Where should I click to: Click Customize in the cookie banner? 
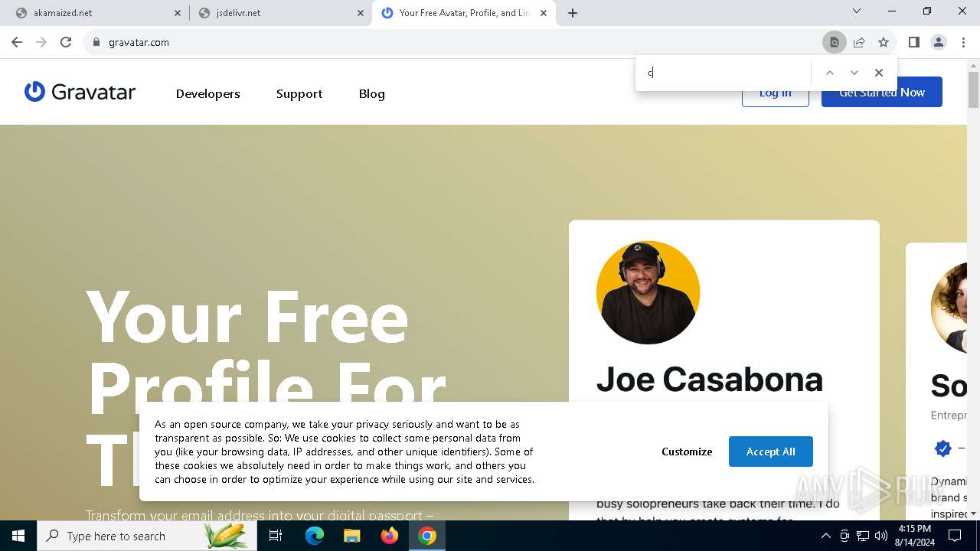pos(687,452)
